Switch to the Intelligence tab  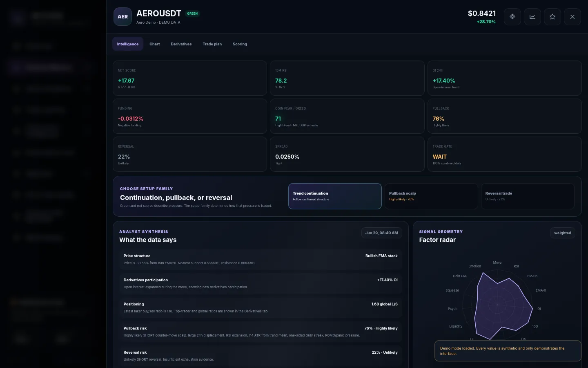coord(127,44)
